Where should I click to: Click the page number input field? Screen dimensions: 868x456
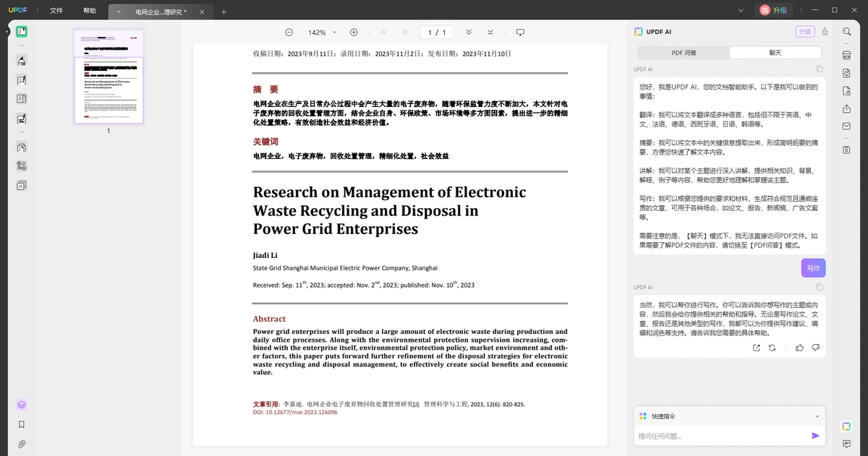coord(436,33)
